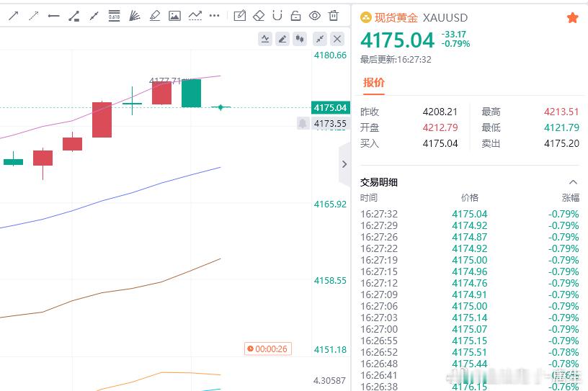The width and height of the screenshot is (588, 391).
Task: Click the 最后更新:16:27:32 timestamp
Action: pos(396,60)
